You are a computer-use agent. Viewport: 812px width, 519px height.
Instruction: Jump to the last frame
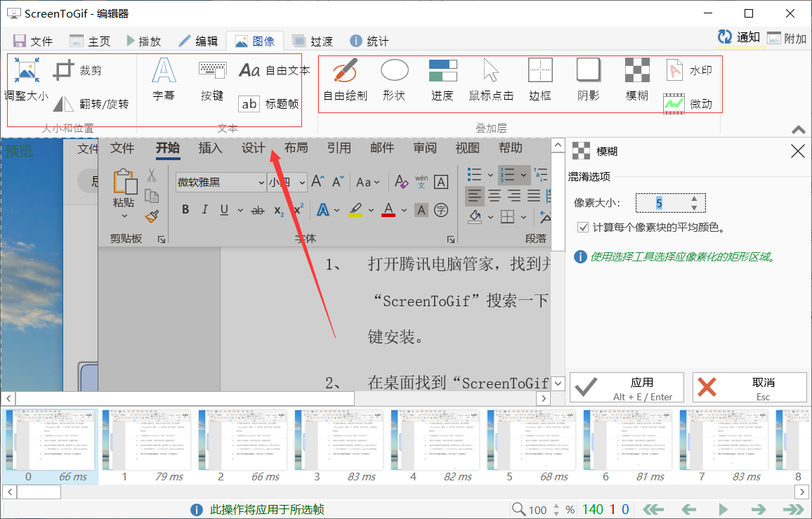793,509
